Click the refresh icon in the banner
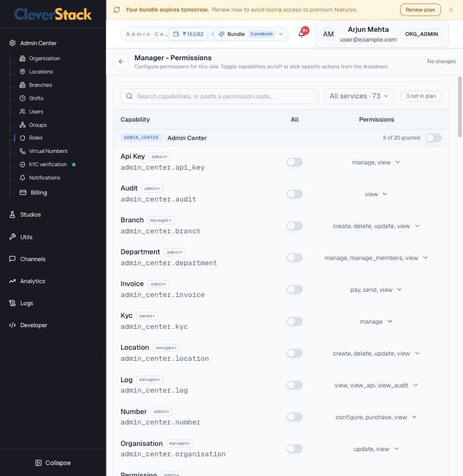 click(117, 10)
